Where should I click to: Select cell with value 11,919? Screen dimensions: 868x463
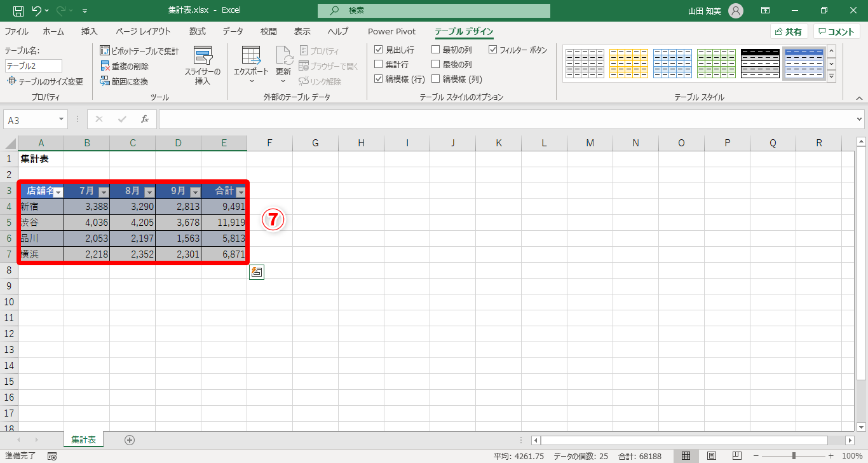tap(224, 223)
